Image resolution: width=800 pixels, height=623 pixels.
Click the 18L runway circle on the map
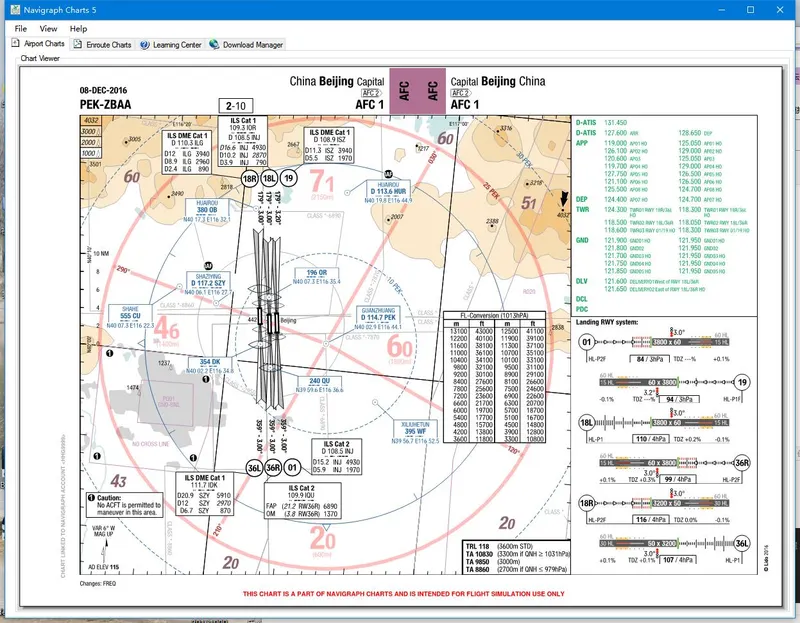269,178
